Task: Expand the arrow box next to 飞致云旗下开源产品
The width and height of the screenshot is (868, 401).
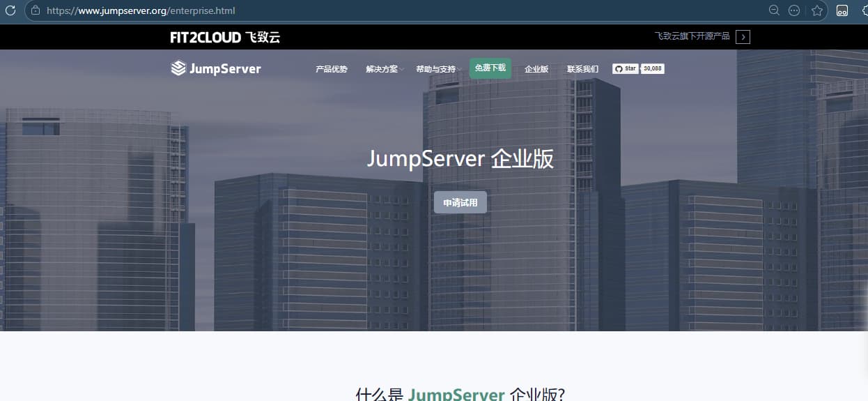Action: coord(743,37)
